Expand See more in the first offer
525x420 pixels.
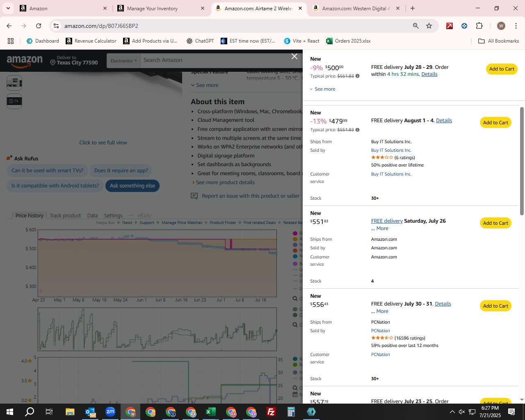[322, 89]
